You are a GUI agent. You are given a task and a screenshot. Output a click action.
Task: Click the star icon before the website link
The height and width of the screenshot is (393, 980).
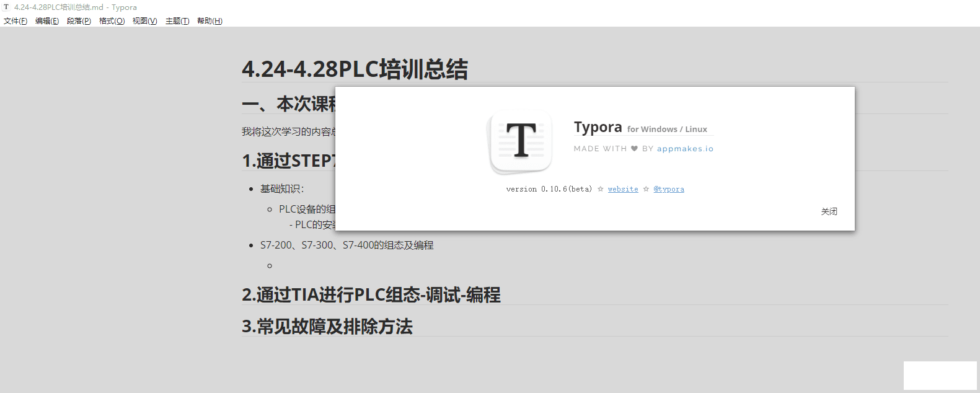point(600,189)
